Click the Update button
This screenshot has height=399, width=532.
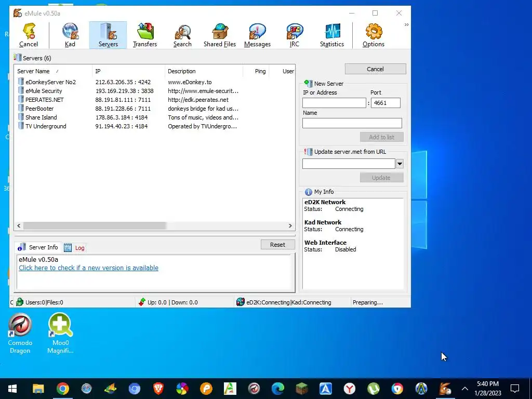click(x=382, y=178)
